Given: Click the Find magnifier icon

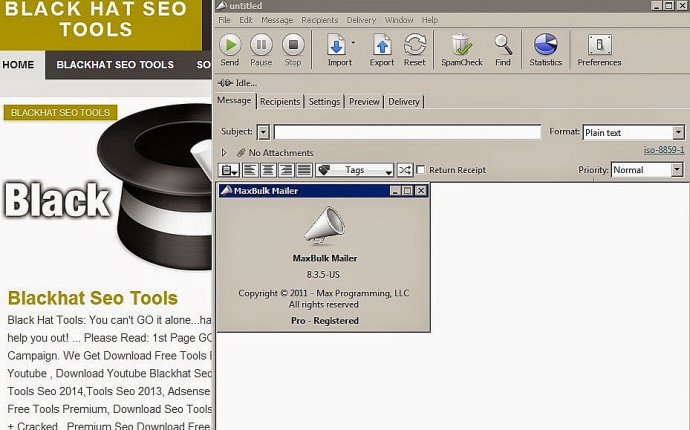Looking at the screenshot, I should (x=503, y=45).
